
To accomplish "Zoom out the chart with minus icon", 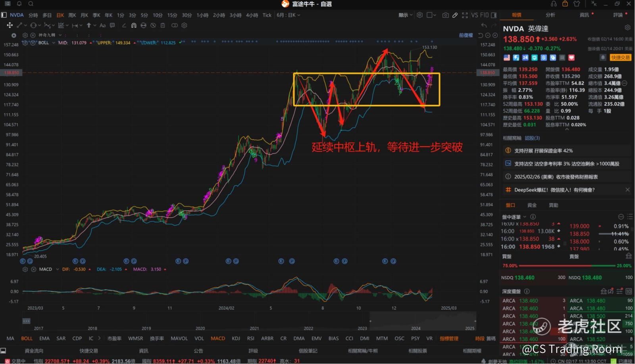I will (488, 35).
